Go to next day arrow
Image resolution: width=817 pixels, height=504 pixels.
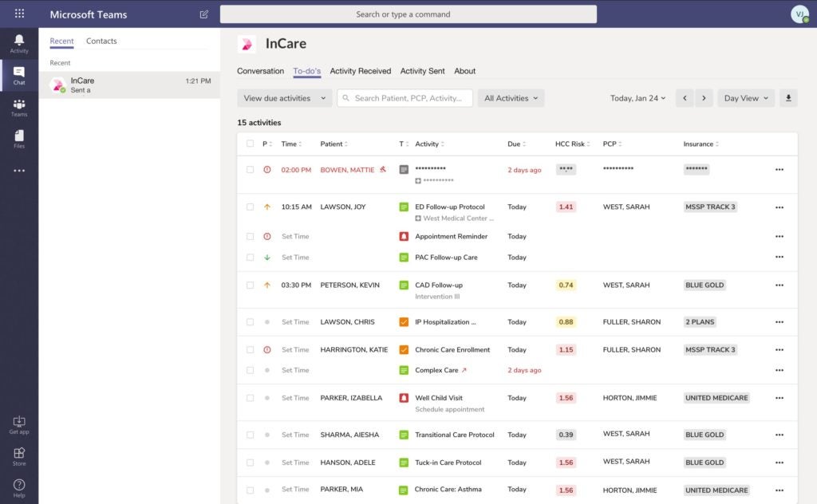(x=704, y=98)
